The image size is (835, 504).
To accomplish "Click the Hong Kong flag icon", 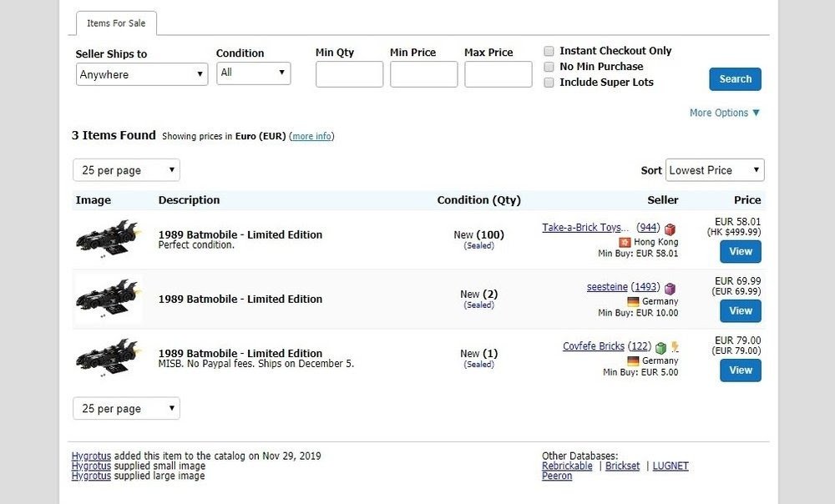I will tap(625, 242).
